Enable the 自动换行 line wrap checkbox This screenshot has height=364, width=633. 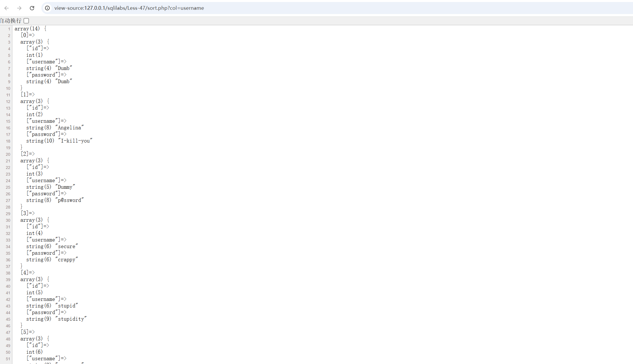26,21
